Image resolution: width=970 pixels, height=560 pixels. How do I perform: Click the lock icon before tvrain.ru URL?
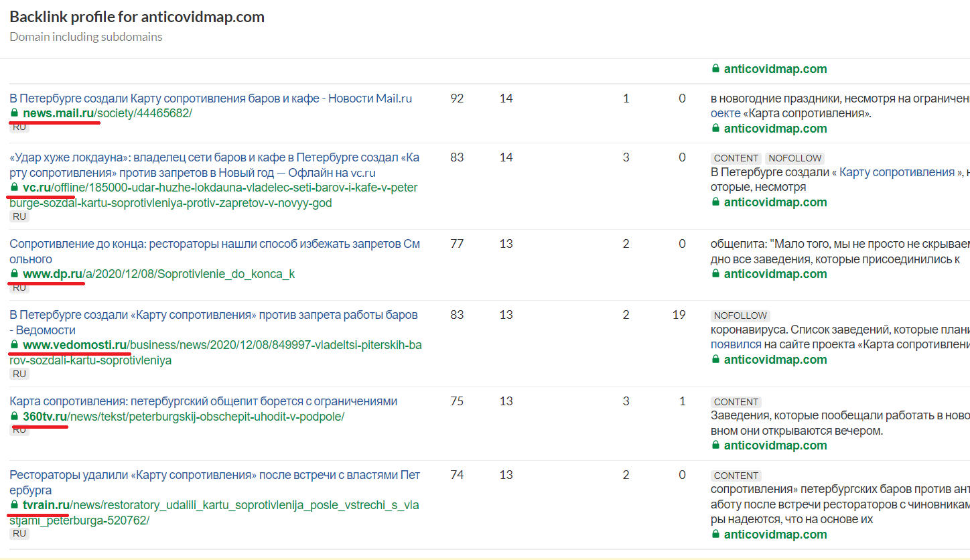(14, 505)
